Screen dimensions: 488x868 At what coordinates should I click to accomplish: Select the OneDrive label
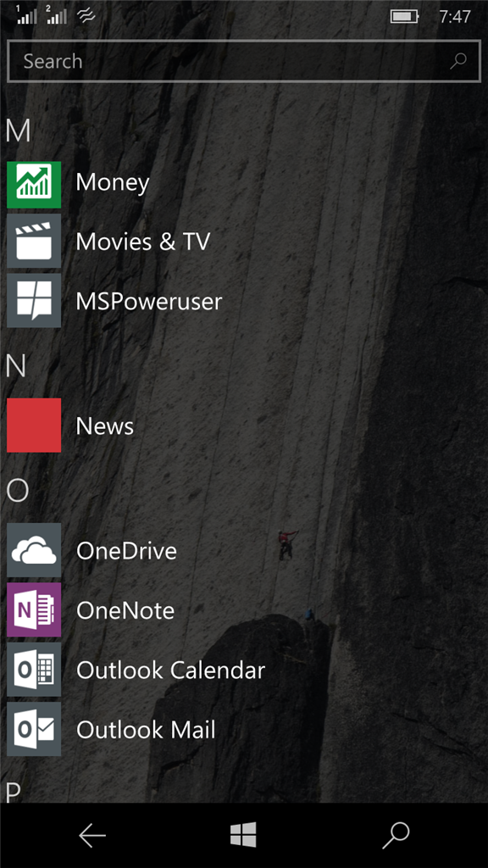(127, 551)
